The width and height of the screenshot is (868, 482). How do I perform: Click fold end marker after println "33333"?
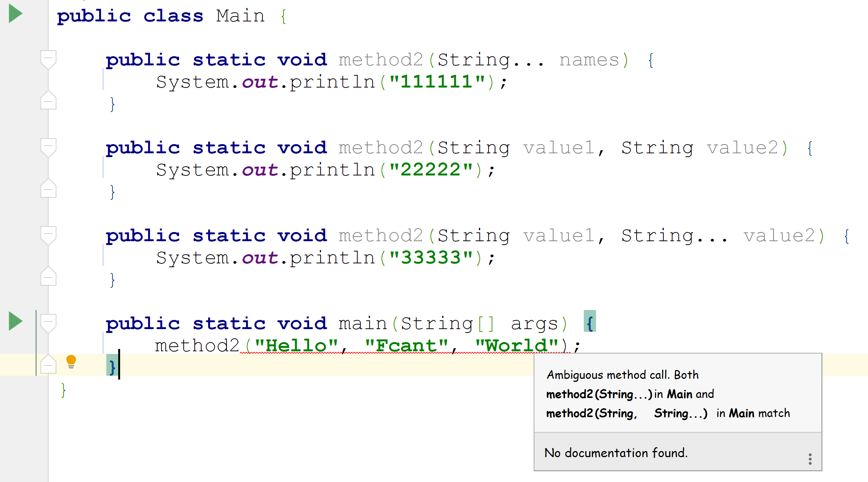tap(48, 277)
